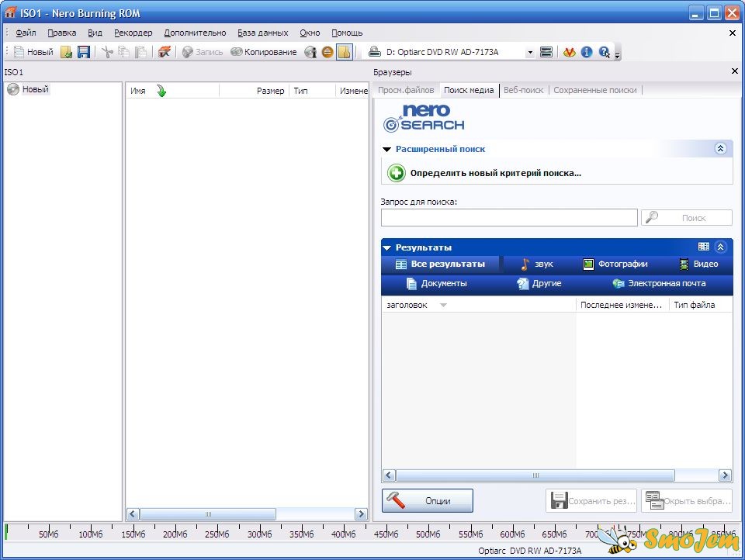This screenshot has height=560, width=745.
Task: Open disc info icon in toolbar
Action: [310, 52]
